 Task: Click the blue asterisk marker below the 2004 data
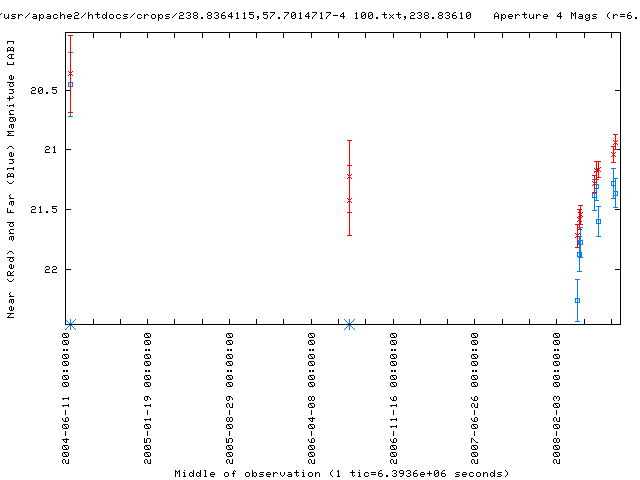(x=71, y=325)
